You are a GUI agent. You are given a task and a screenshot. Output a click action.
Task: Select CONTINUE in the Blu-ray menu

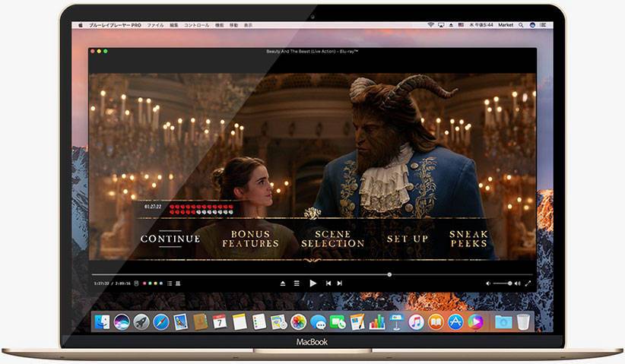click(170, 239)
